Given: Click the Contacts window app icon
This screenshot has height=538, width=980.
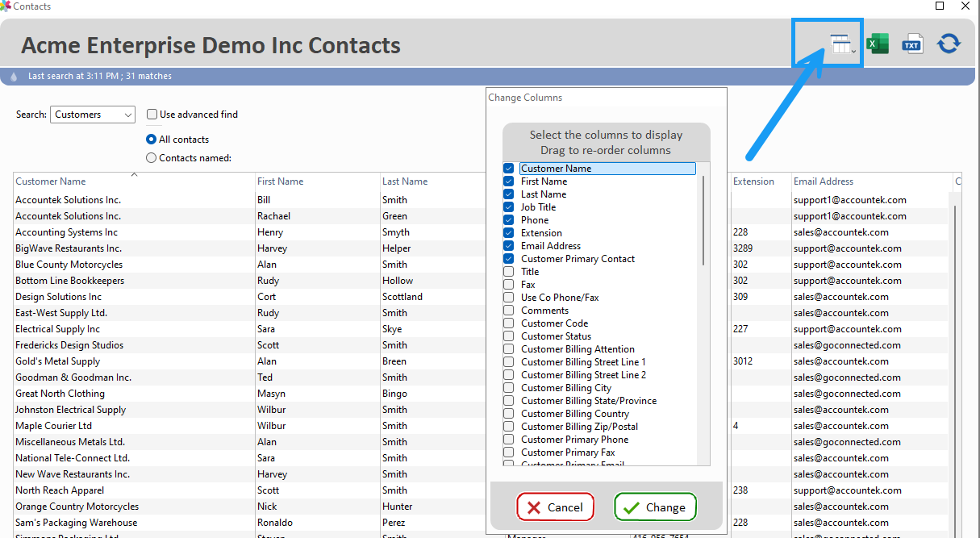Looking at the screenshot, I should point(6,6).
